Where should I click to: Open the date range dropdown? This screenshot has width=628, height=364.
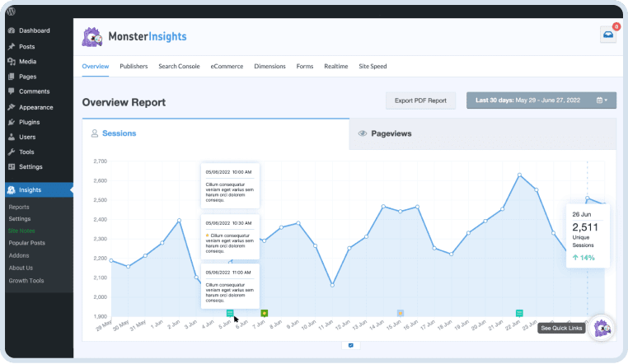point(541,100)
